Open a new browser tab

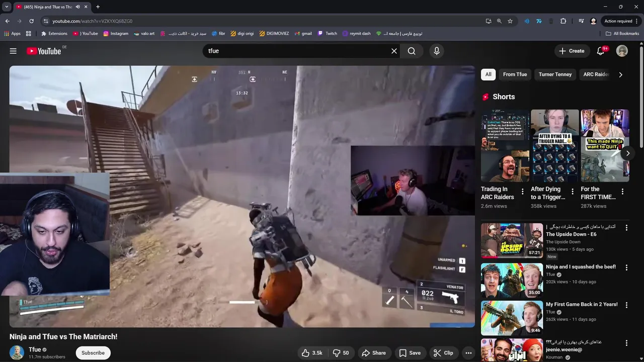[98, 7]
